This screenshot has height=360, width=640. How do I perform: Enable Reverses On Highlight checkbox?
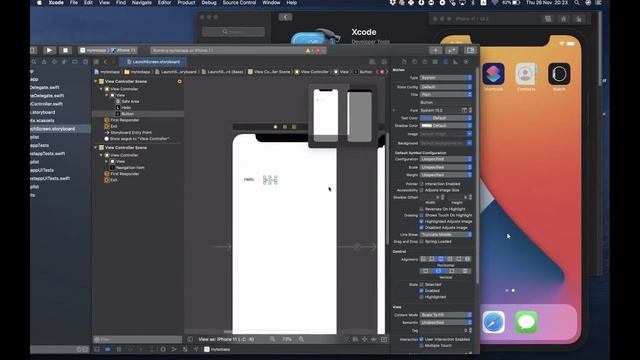[x=422, y=209]
